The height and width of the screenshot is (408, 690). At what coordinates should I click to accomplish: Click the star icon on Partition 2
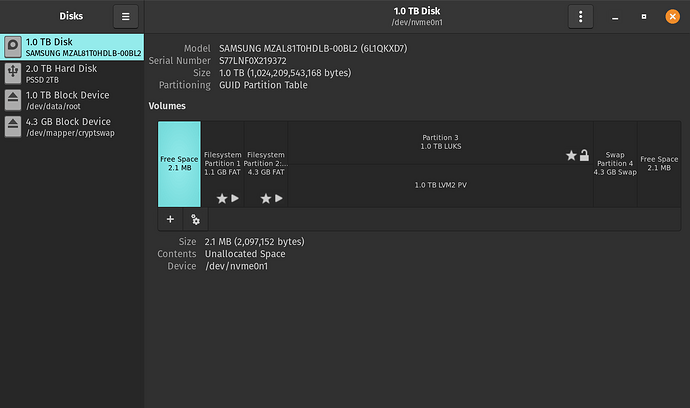[265, 198]
